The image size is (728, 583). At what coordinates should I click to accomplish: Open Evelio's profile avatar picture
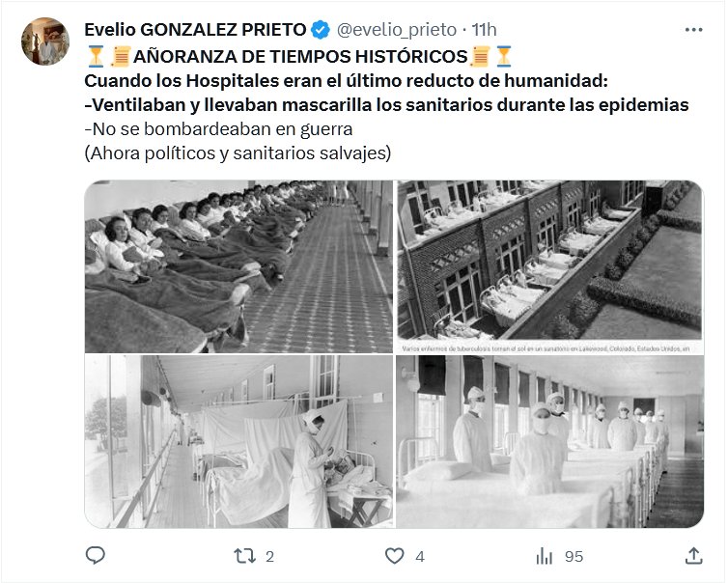click(x=45, y=42)
